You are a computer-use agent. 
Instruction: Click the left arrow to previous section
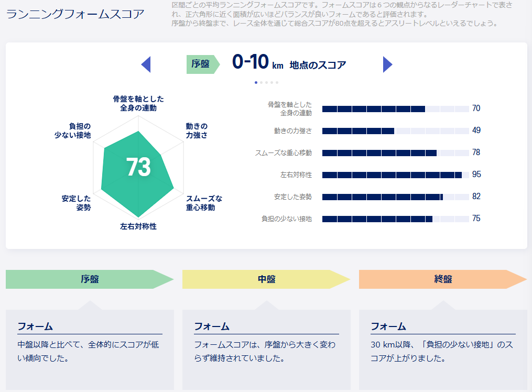pos(146,64)
